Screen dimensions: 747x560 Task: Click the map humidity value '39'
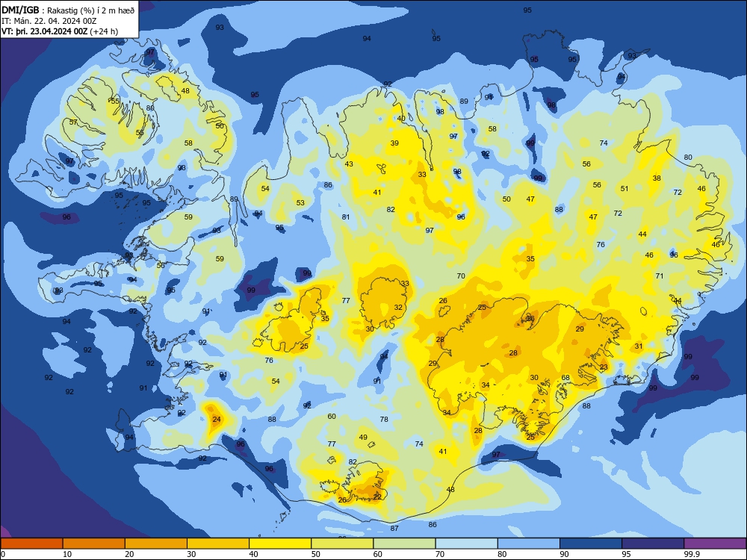(x=395, y=143)
